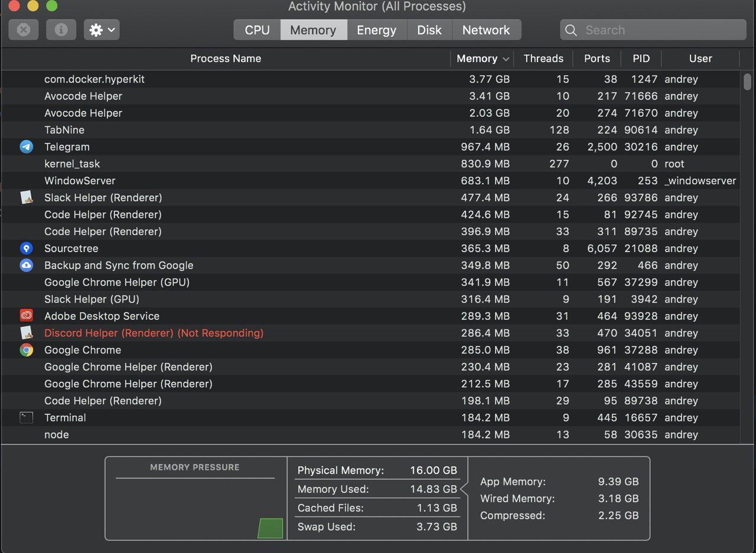Click the 6,057 ports value

coord(602,248)
